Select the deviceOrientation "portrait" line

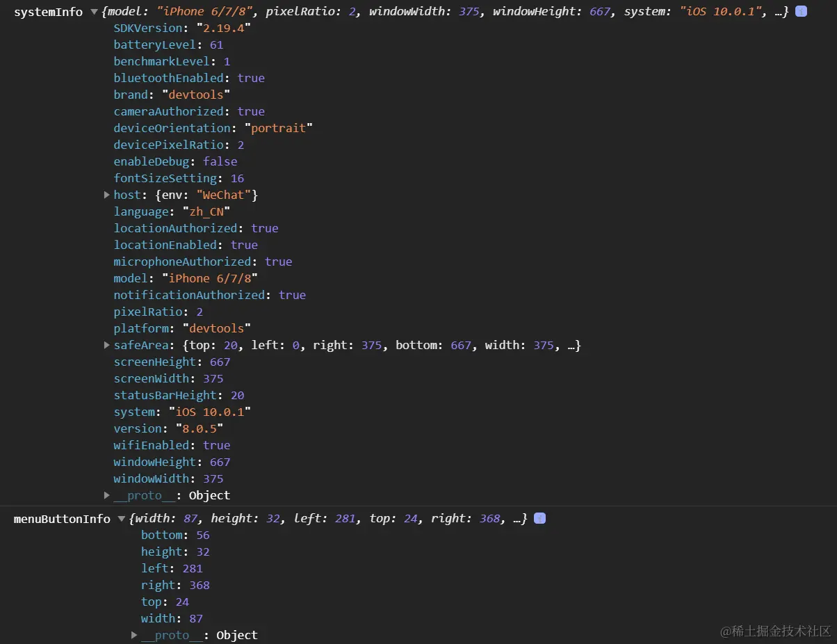pyautogui.click(x=213, y=128)
